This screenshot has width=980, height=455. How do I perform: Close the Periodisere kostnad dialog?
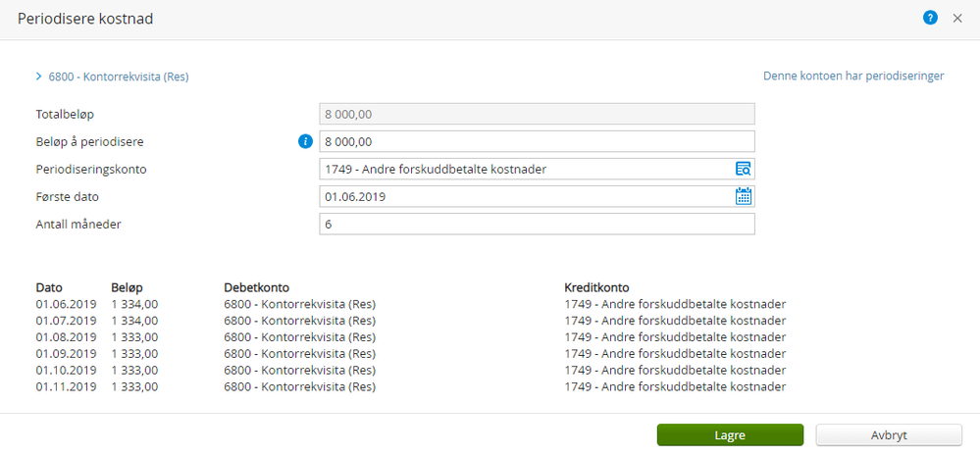(x=957, y=18)
